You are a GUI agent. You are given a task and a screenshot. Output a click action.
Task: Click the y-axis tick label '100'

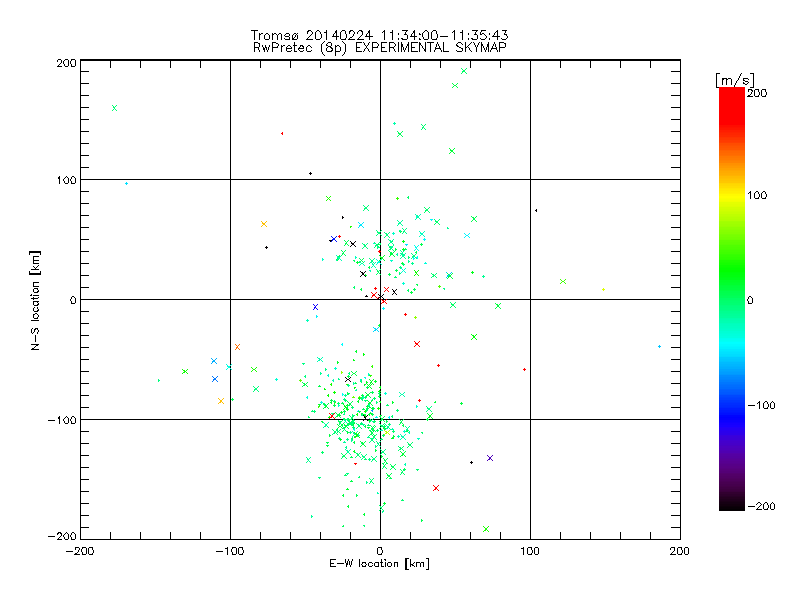tap(66, 180)
